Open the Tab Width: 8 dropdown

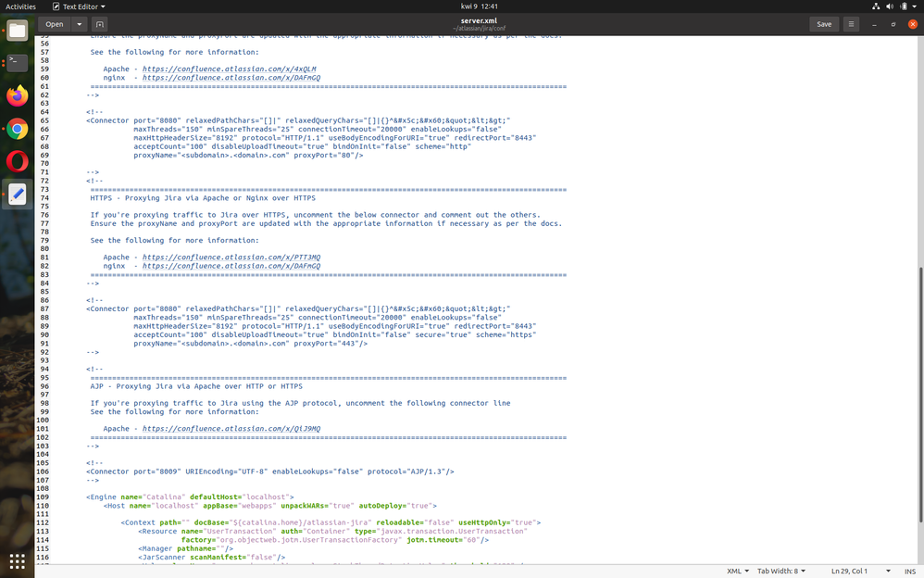781,571
